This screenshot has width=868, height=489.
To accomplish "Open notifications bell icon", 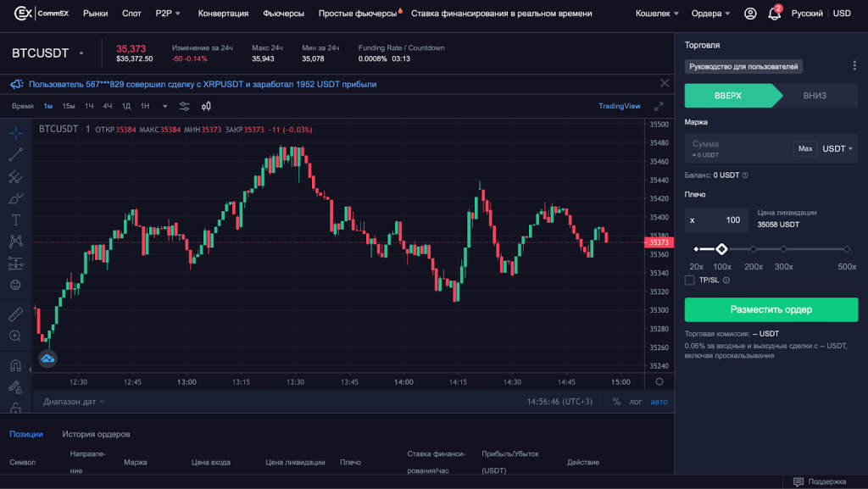I will [774, 14].
